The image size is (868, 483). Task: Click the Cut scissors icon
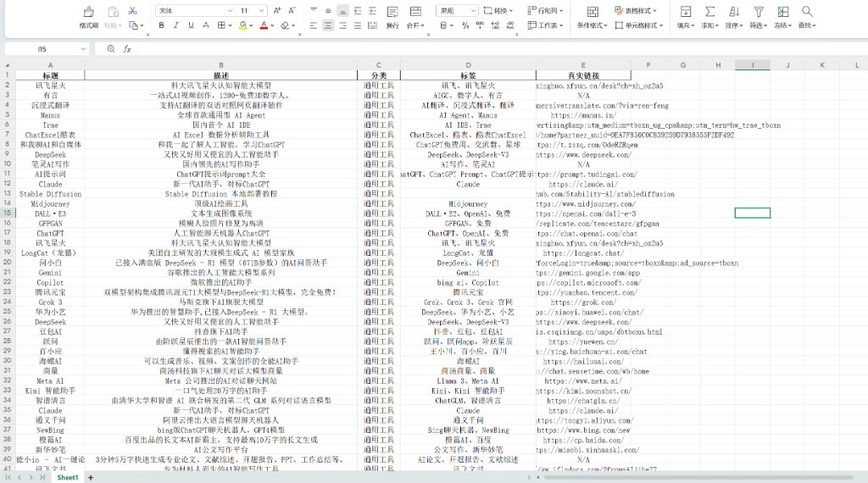pos(133,10)
